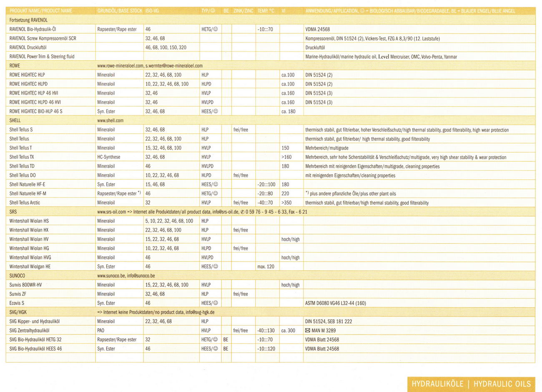Click the -10:::120 temperature cell
Image resolution: width=542 pixels, height=392 pixels.
click(x=266, y=349)
